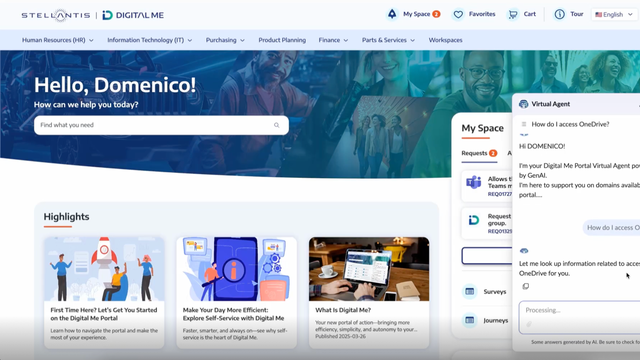Open the Product Planning menu item
Image resolution: width=640 pixels, height=360 pixels.
(282, 40)
